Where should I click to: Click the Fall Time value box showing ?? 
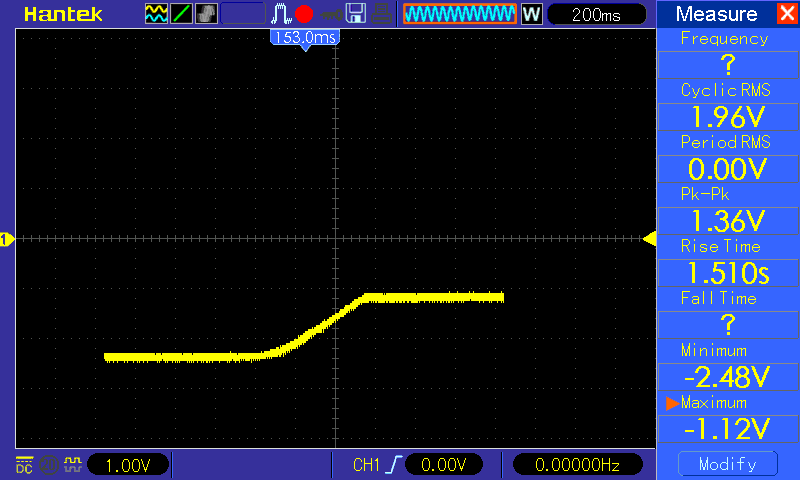click(x=728, y=325)
